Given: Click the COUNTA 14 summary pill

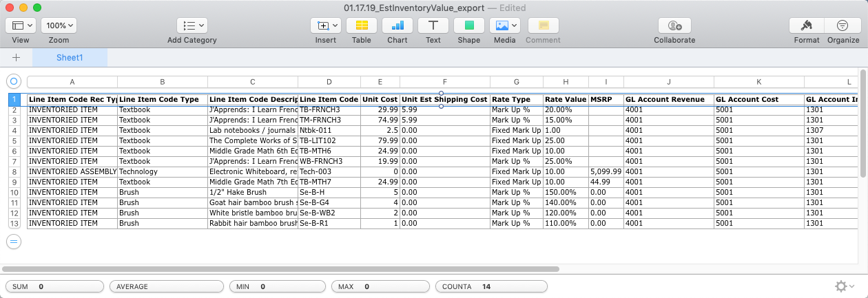Looking at the screenshot, I should [x=490, y=286].
